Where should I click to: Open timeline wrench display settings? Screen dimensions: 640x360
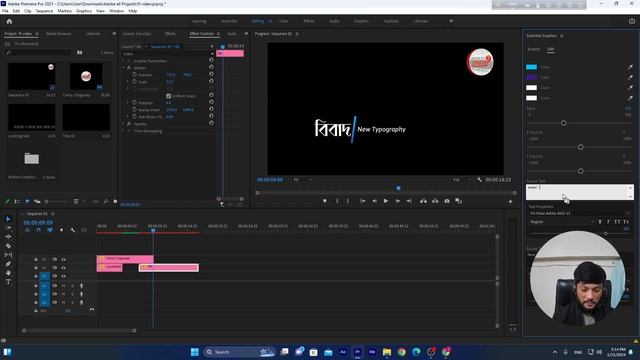[72, 230]
